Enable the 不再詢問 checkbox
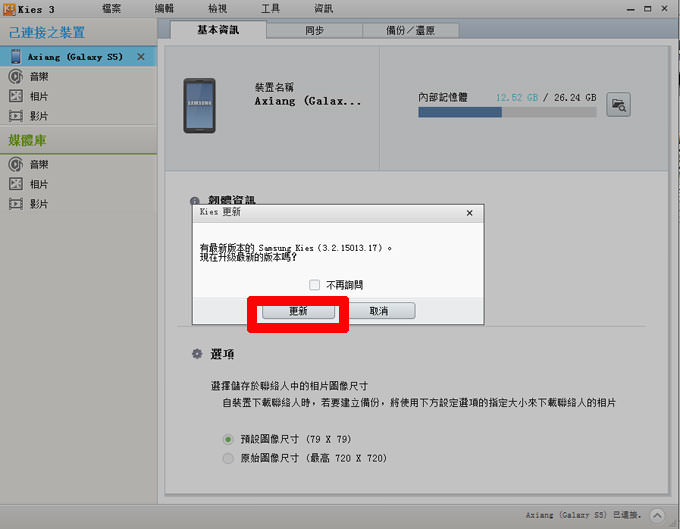Image resolution: width=680 pixels, height=529 pixels. (x=315, y=285)
